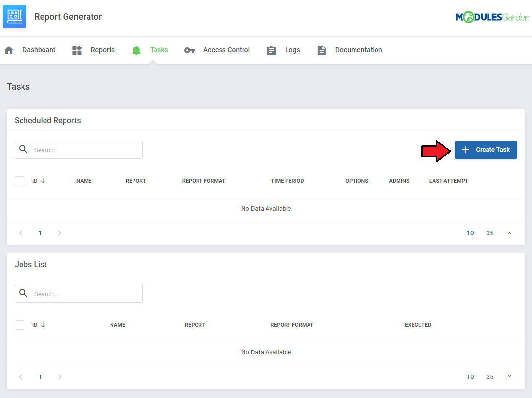Click the Scheduled Reports search magnifier icon
This screenshot has width=532, height=398.
23,149
